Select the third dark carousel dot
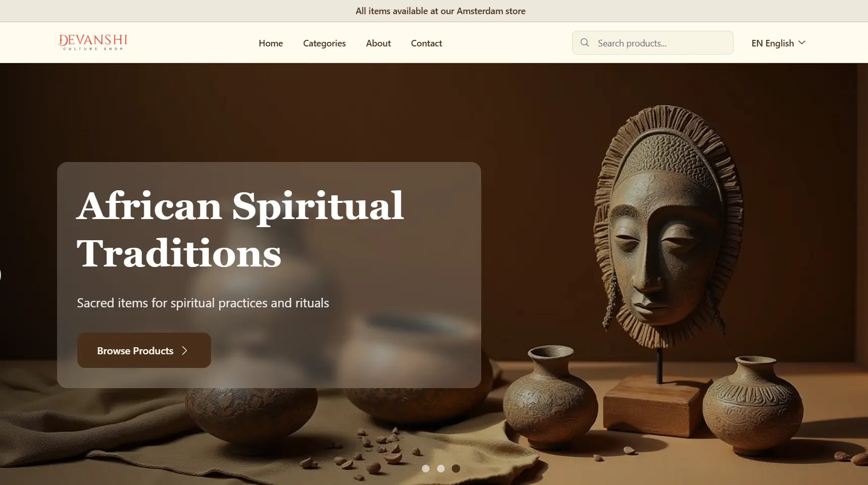 pyautogui.click(x=456, y=469)
